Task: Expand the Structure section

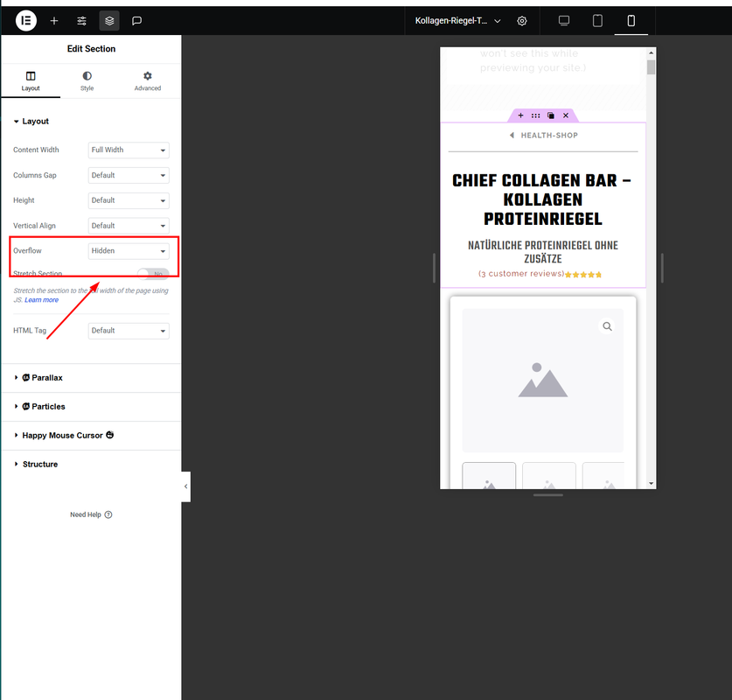Action: [91, 464]
